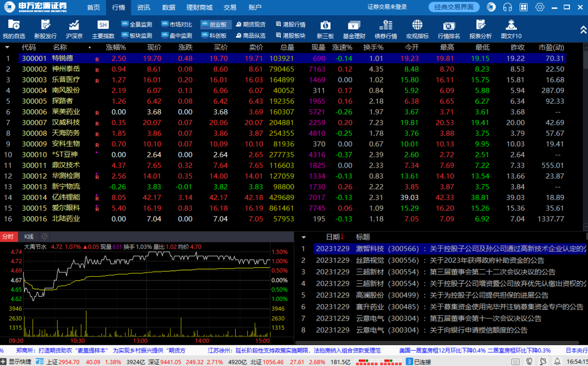Switch to K线 chart tab
588x366 pixels.
pyautogui.click(x=29, y=236)
